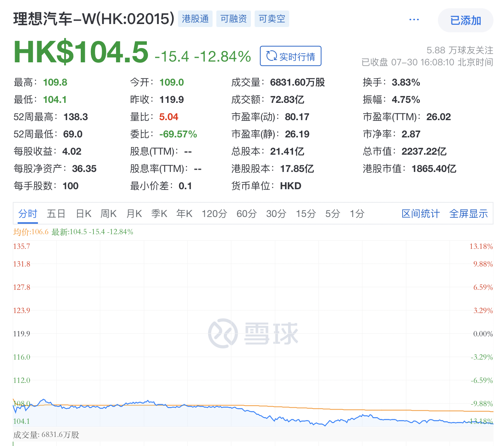Select the 分时 chart tab
Viewport: 504px width, 446px height.
click(28, 214)
